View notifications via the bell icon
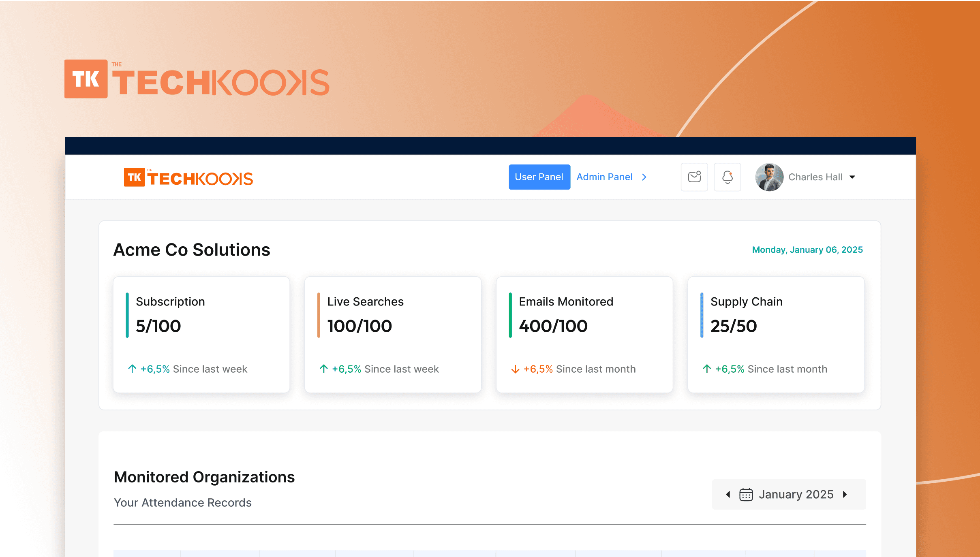This screenshot has width=980, height=557. pos(727,177)
